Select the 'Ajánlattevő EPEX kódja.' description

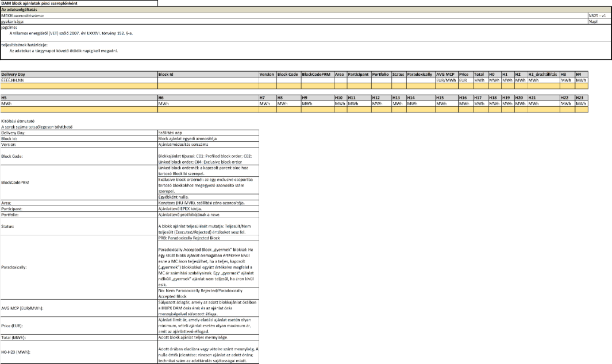click(209, 209)
